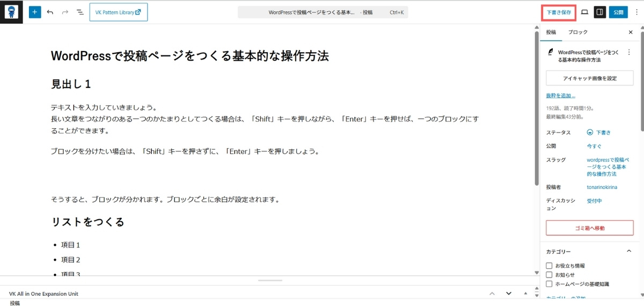Click the 公開 publish button
This screenshot has width=644, height=306.
(618, 12)
